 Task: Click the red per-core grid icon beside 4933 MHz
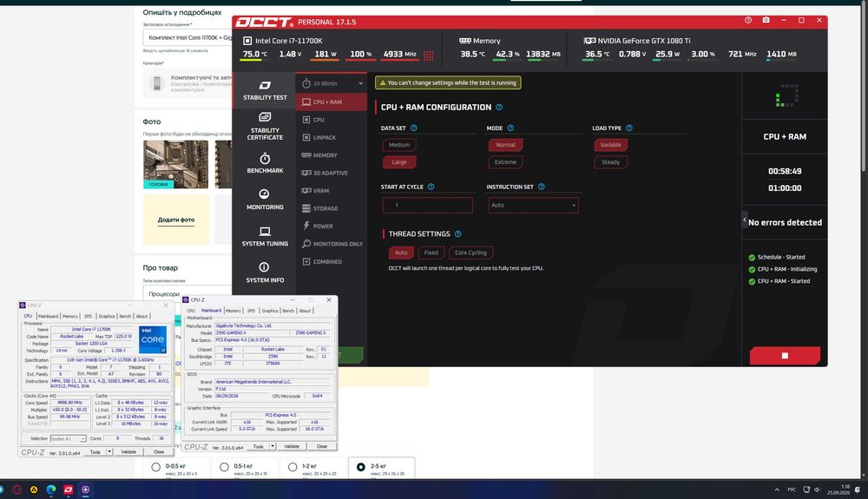click(x=429, y=55)
